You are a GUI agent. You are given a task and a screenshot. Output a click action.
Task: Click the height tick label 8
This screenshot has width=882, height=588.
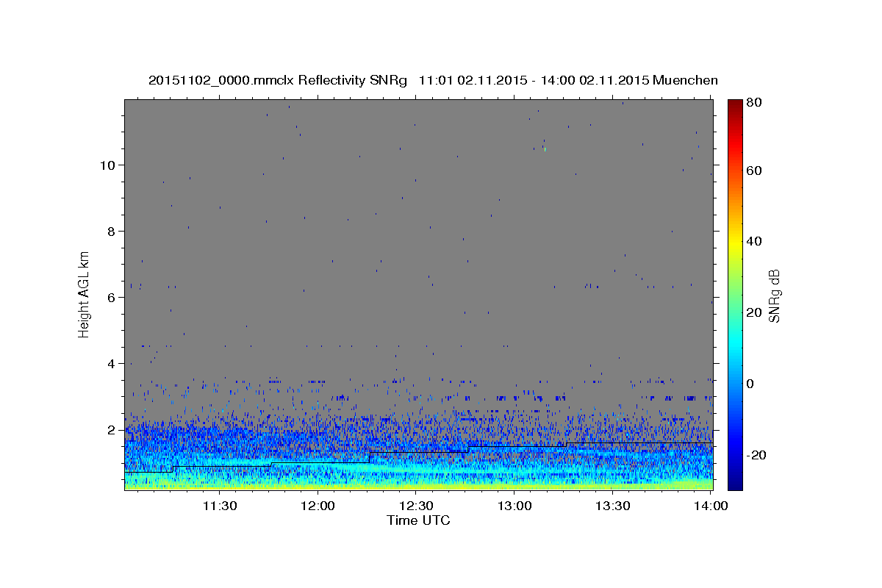tap(111, 231)
